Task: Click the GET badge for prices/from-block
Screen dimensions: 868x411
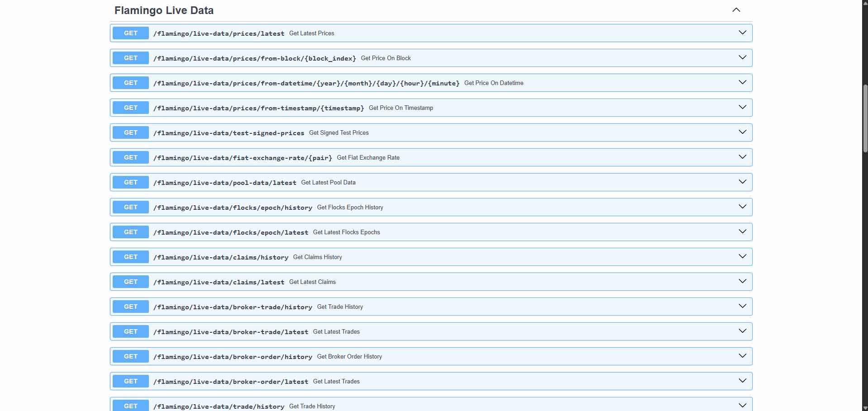Action: coord(131,58)
